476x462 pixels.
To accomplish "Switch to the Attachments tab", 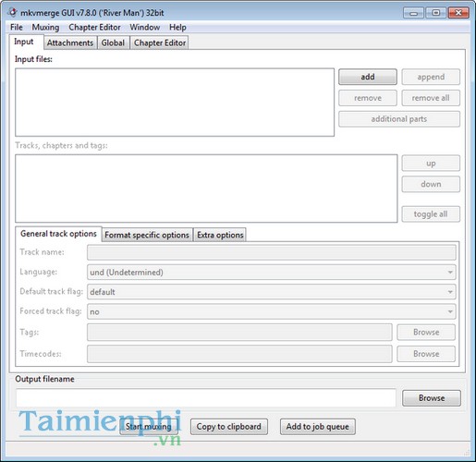I will click(70, 43).
